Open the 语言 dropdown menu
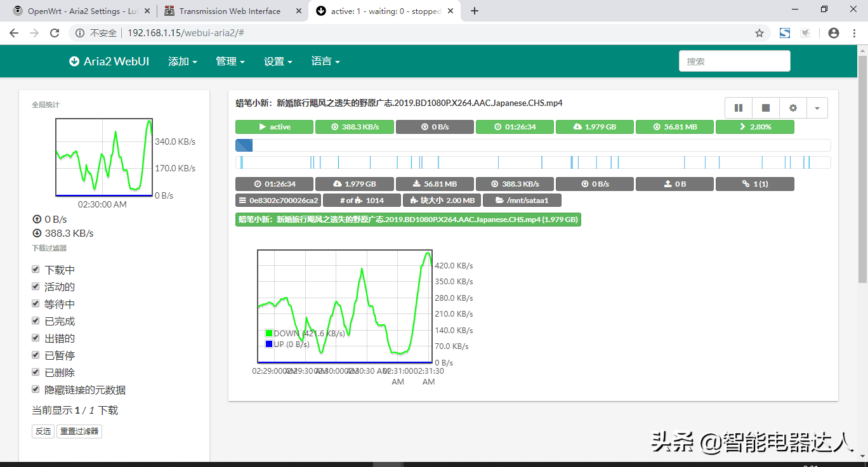Viewport: 868px width, 467px height. [x=325, y=62]
